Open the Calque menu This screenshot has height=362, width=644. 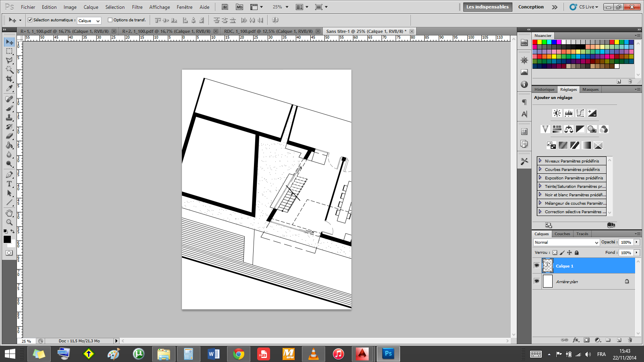point(91,7)
